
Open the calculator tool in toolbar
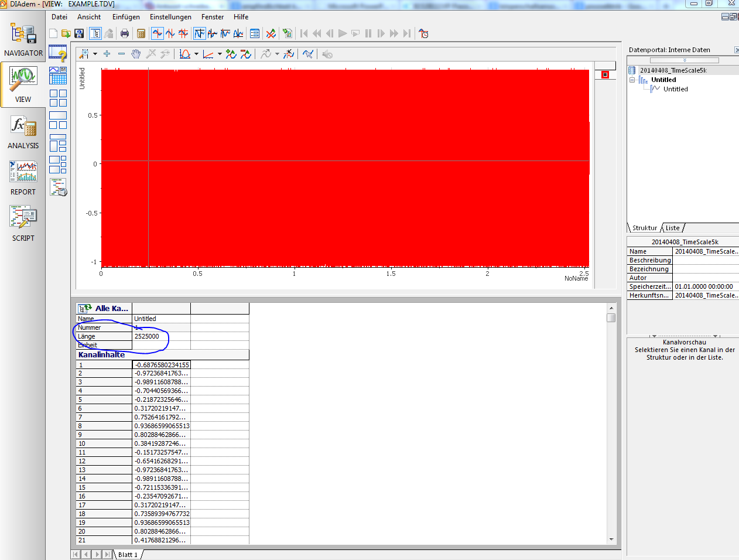coord(141,33)
